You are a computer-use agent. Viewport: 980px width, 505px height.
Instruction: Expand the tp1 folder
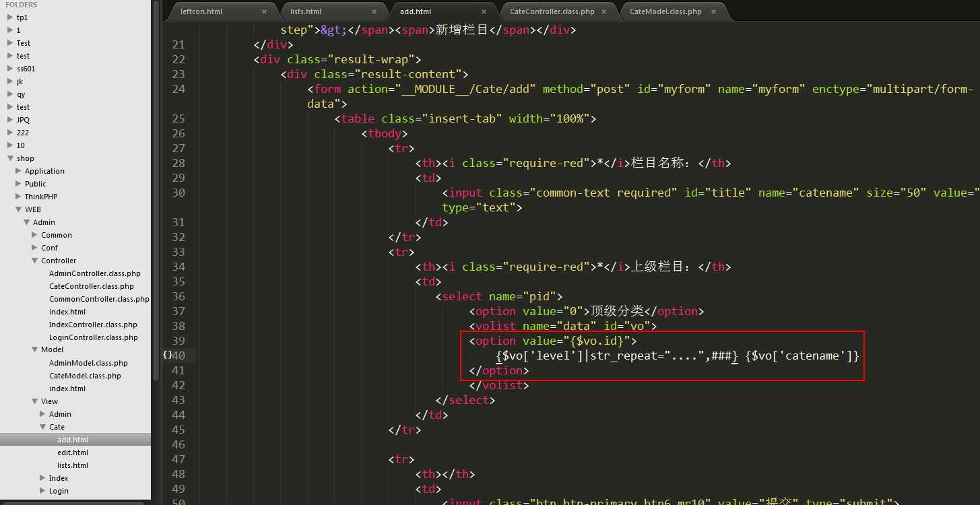[10, 18]
